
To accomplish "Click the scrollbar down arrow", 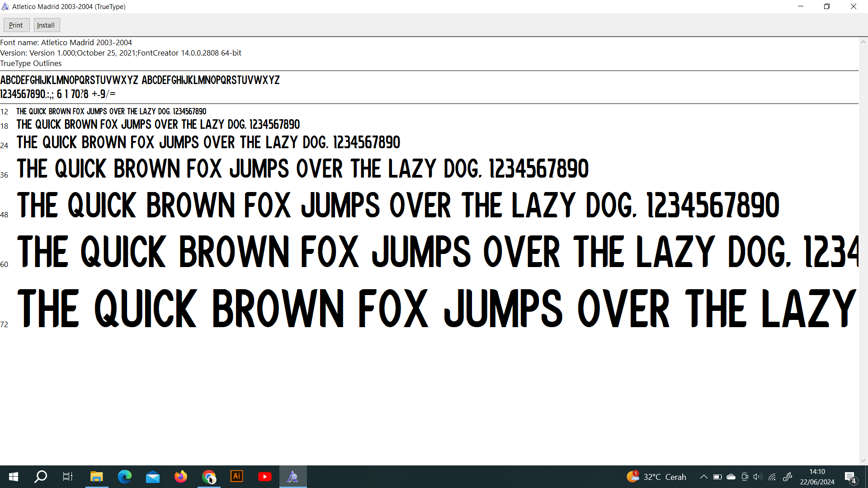I will 863,460.
